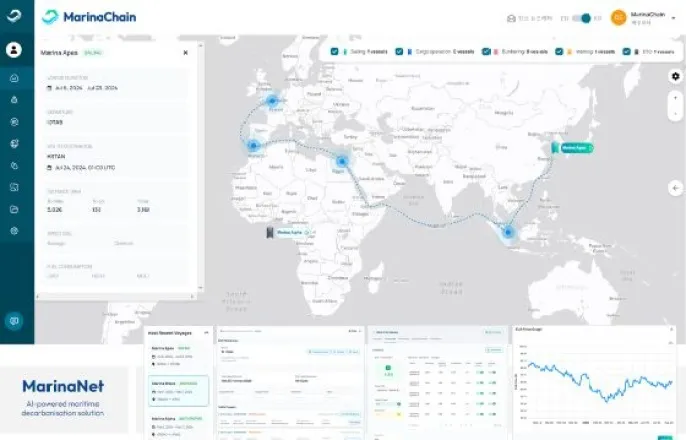Click the Marina Apex panel vertical scrollbar

point(200,166)
